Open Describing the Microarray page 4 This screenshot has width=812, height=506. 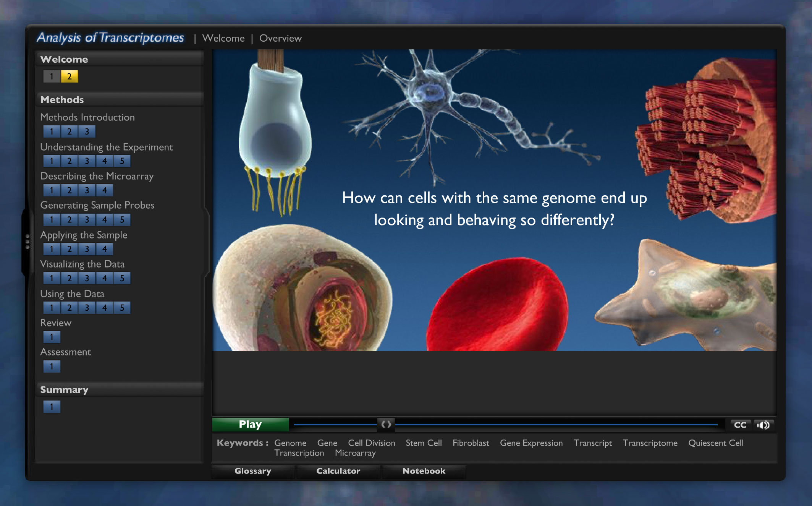point(105,190)
